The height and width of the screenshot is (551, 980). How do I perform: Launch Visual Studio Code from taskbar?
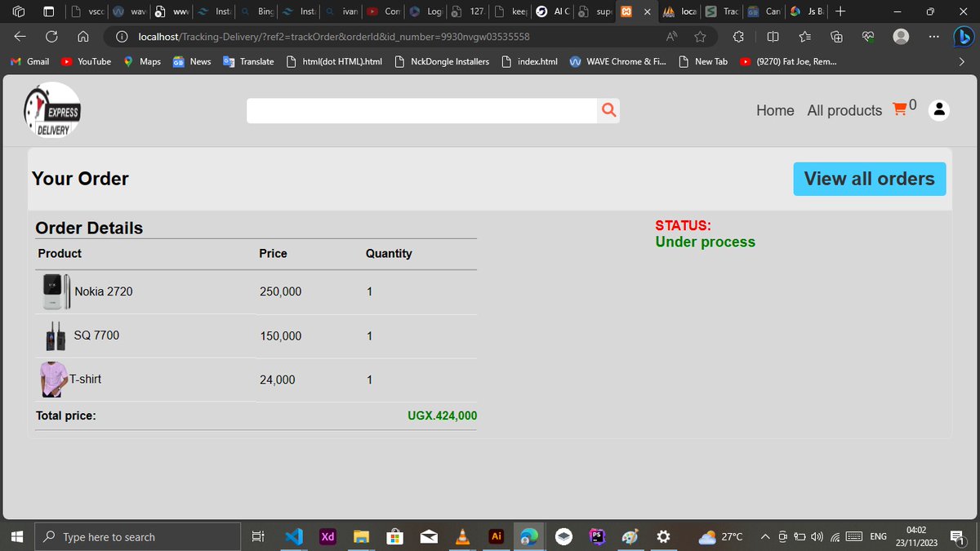(294, 536)
